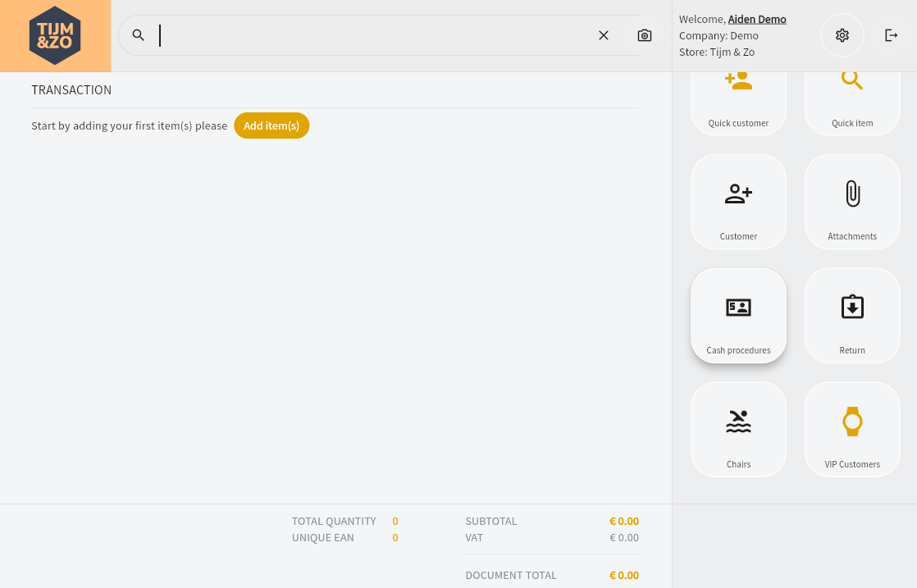This screenshot has height=588, width=917.
Task: Open the Attachments paperclip tile
Action: coord(852,203)
